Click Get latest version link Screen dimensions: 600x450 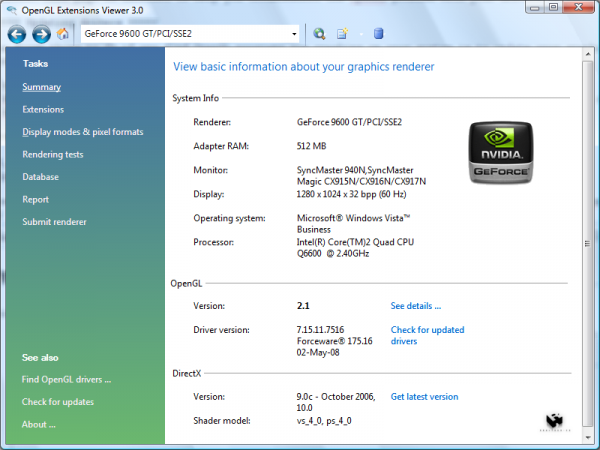click(x=424, y=397)
